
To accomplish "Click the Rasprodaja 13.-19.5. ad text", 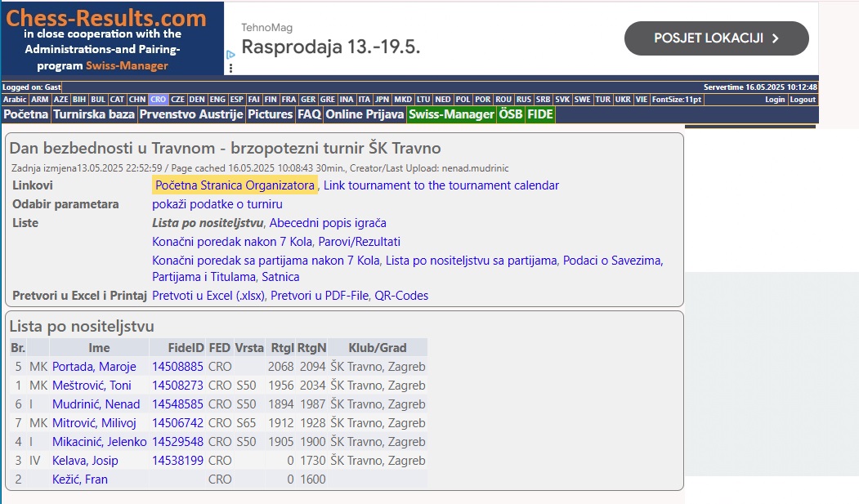I will point(331,47).
